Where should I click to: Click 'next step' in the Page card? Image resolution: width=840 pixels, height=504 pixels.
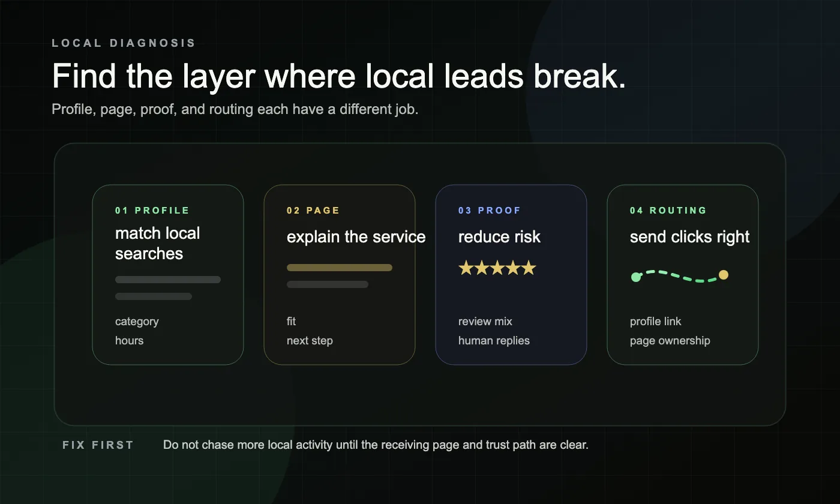(x=310, y=341)
